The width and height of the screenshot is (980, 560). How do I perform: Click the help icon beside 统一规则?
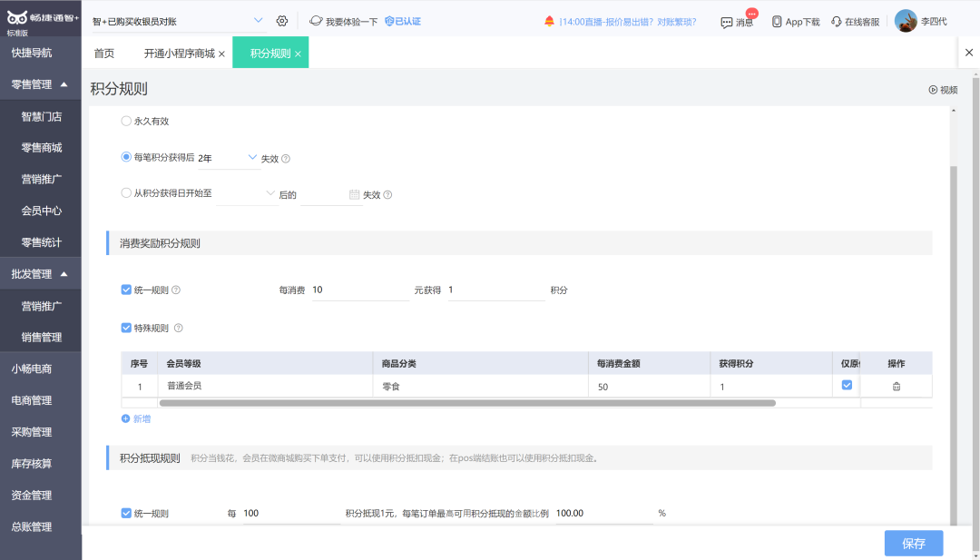[176, 290]
